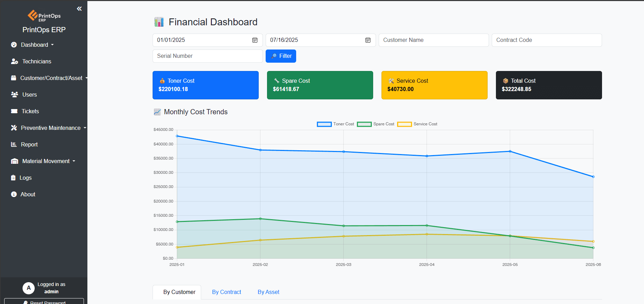Switch to the By Contract tab
The height and width of the screenshot is (304, 644).
click(226, 292)
